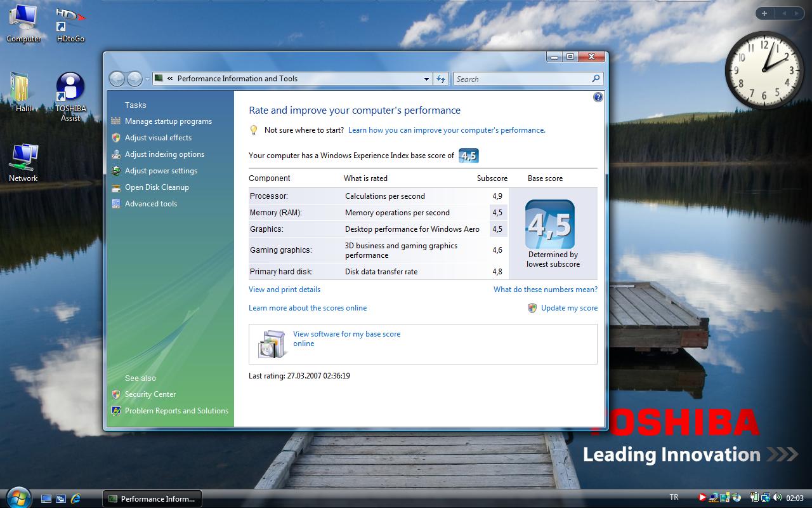Open Adjust visual effects task
This screenshot has height=508, width=812.
pos(158,138)
